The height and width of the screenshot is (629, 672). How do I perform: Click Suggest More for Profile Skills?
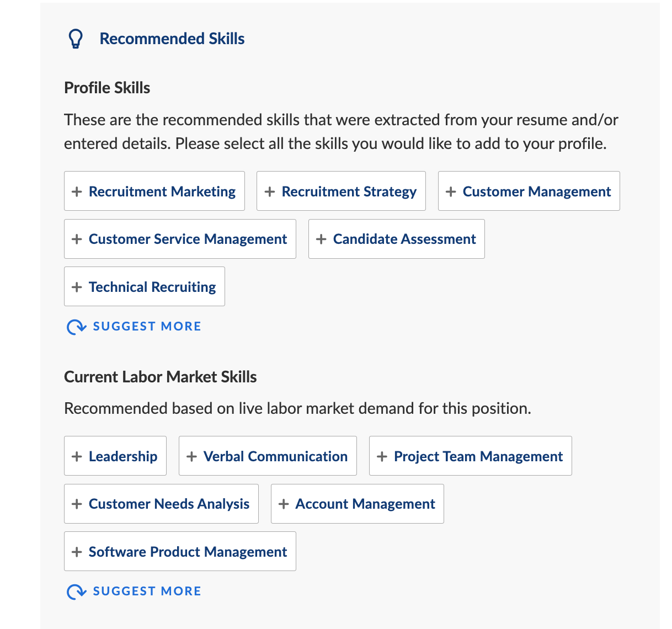point(147,326)
